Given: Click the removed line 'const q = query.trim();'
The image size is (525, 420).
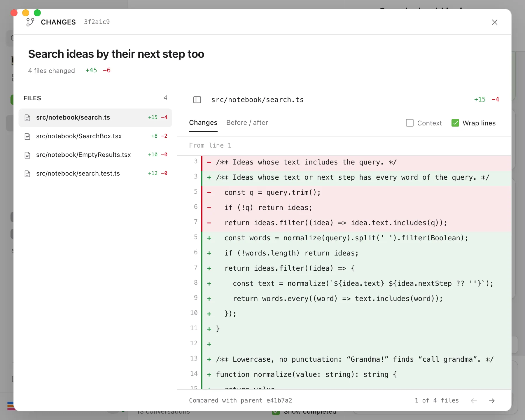Looking at the screenshot, I should pyautogui.click(x=344, y=192).
